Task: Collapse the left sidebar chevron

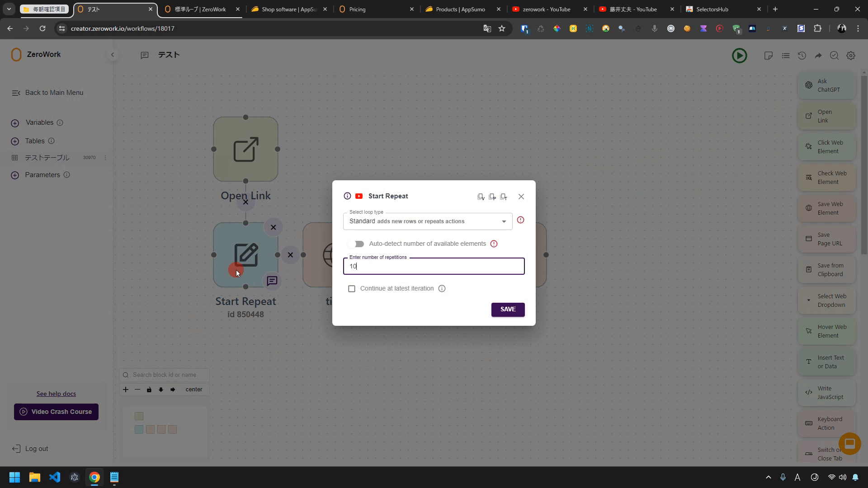Action: click(x=113, y=55)
